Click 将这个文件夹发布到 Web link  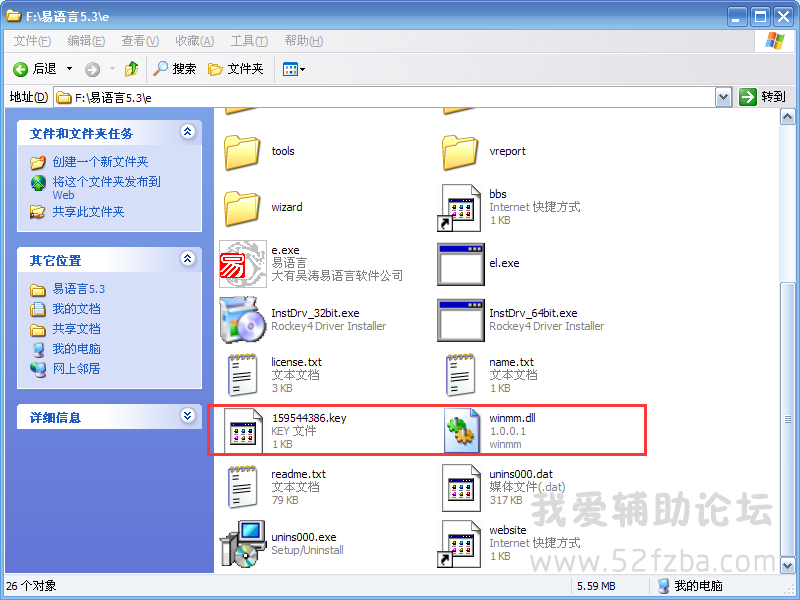pos(107,188)
